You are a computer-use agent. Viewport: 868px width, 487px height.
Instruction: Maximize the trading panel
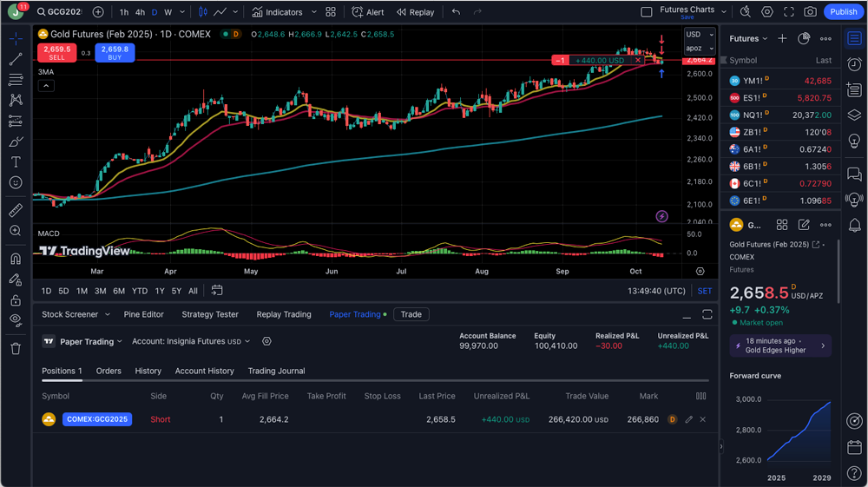707,314
